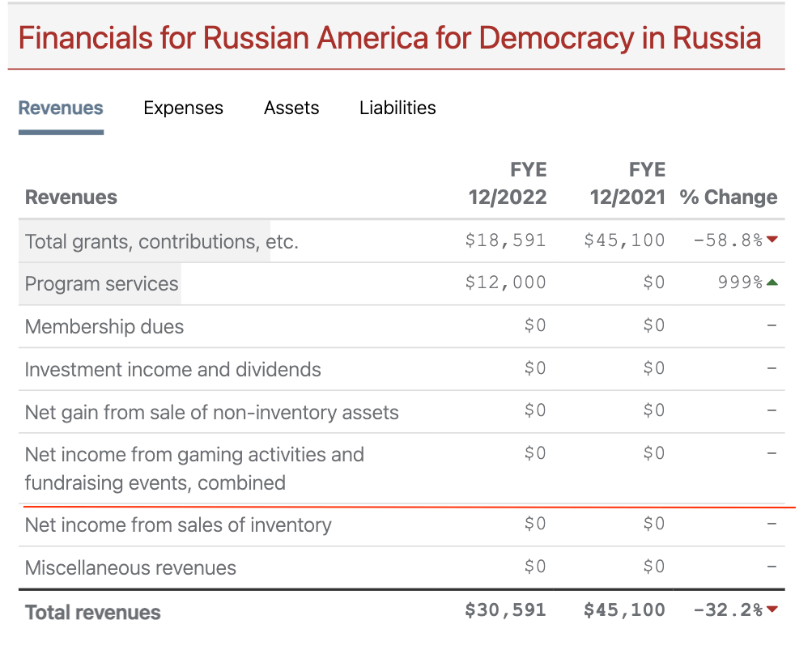Click the page title heading

pyautogui.click(x=389, y=38)
